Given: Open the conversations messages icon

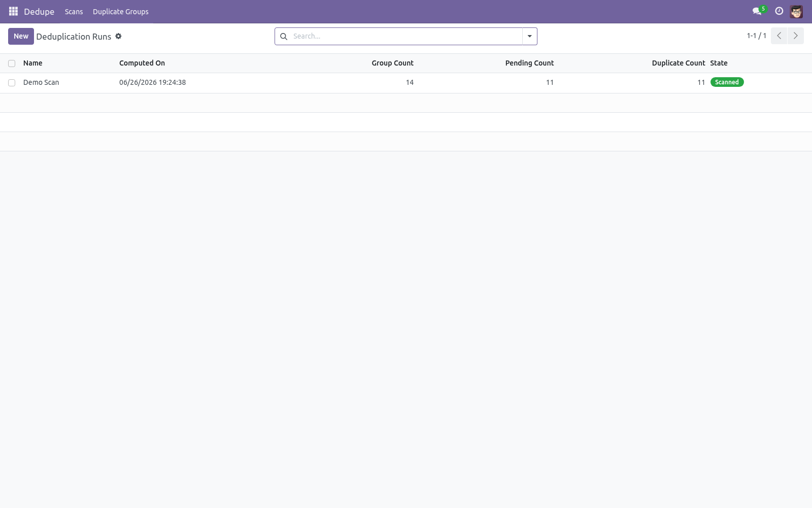Looking at the screenshot, I should [x=757, y=11].
